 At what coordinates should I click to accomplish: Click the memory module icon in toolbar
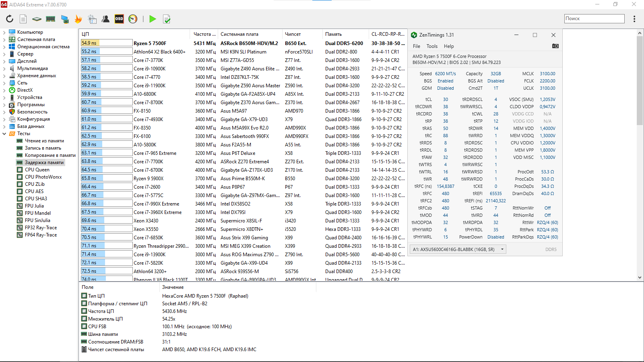51,19
